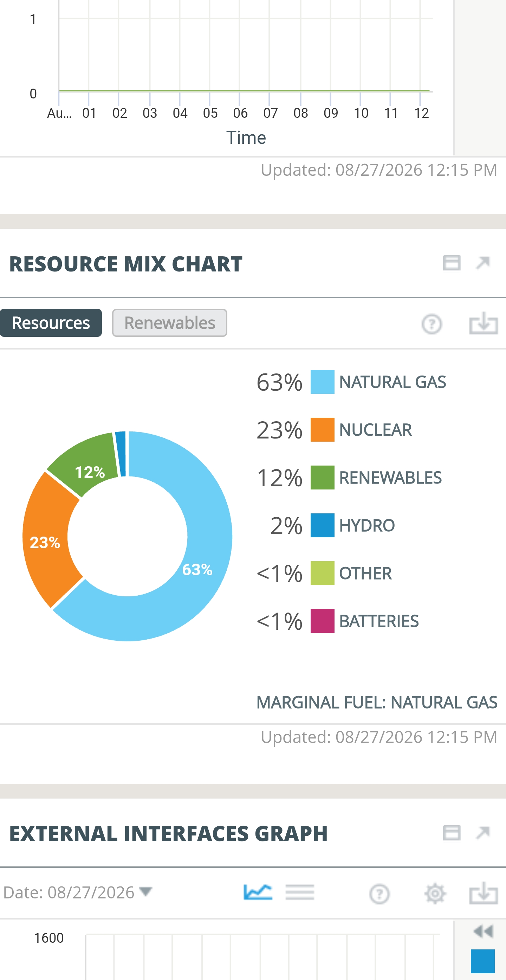Collapse the legend with double-arrow icon

483,931
